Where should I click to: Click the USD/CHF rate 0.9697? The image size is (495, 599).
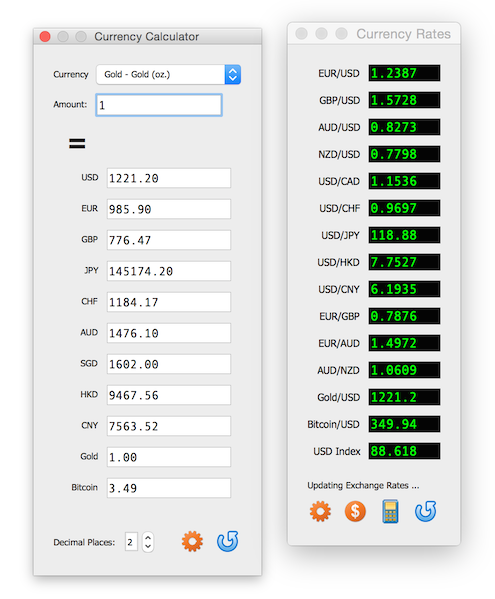point(404,208)
